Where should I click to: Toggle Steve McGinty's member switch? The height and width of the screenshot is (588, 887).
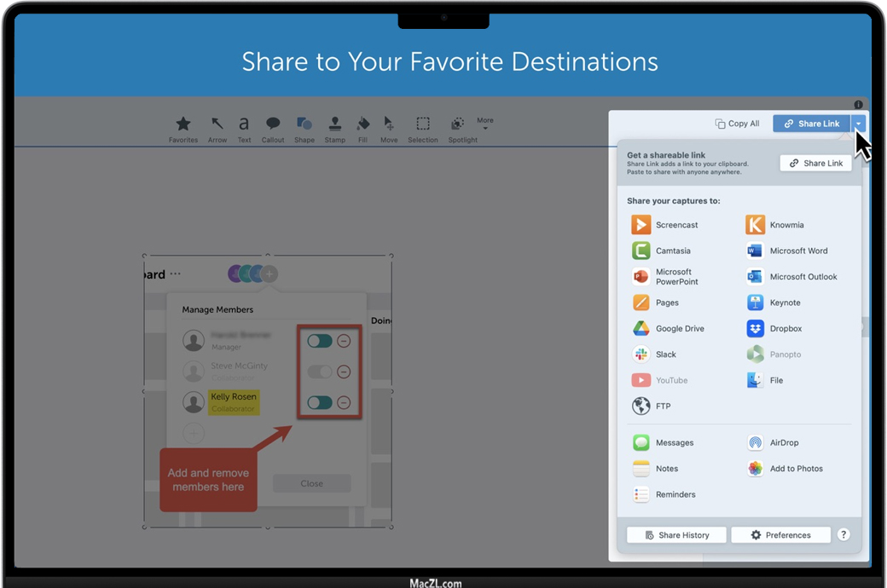coord(320,372)
